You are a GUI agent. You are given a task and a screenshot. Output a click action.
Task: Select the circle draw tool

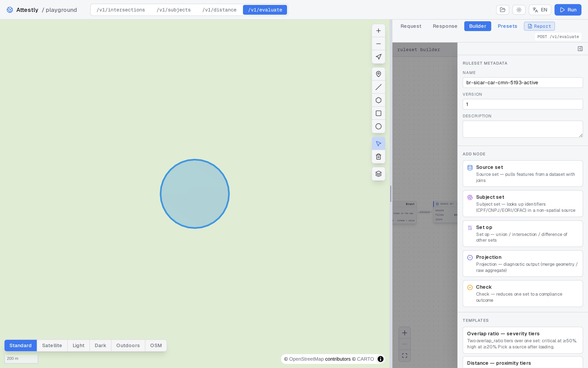378,126
